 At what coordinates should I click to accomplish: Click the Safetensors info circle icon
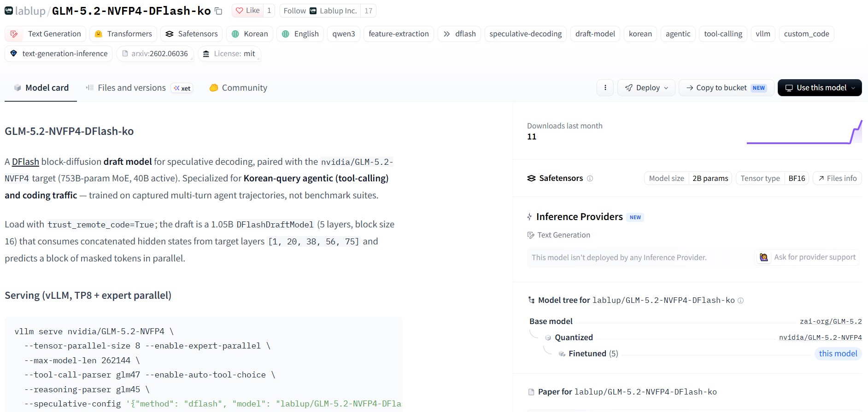590,179
